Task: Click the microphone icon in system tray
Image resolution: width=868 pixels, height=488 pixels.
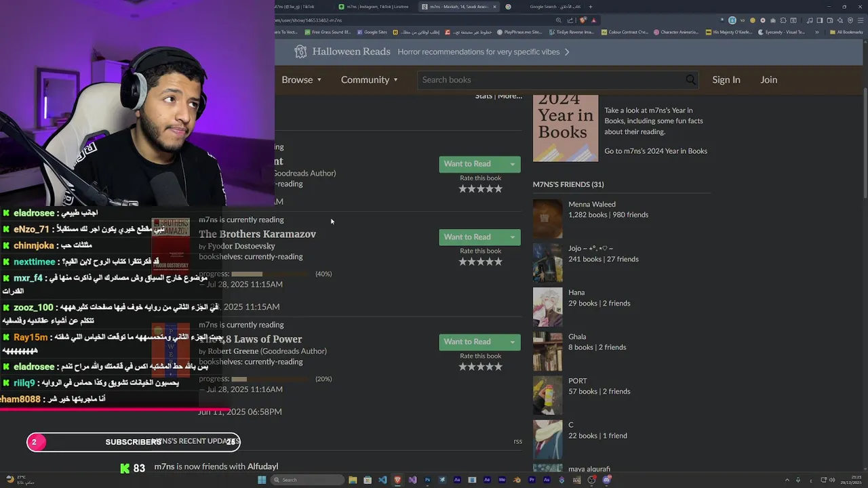Action: pos(798,480)
